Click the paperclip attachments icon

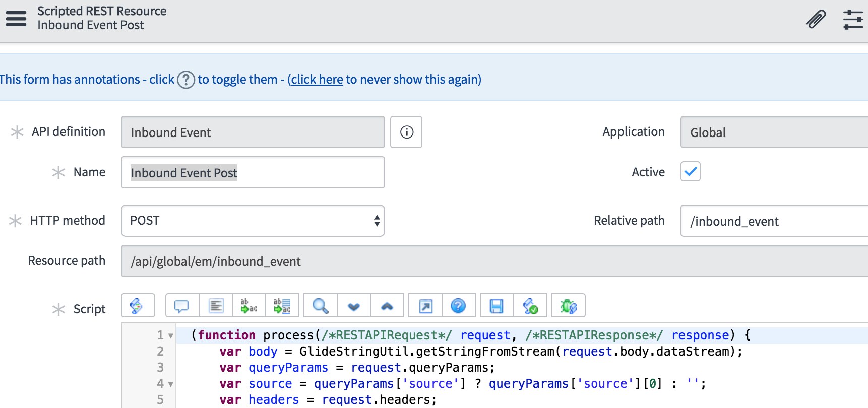(x=815, y=19)
